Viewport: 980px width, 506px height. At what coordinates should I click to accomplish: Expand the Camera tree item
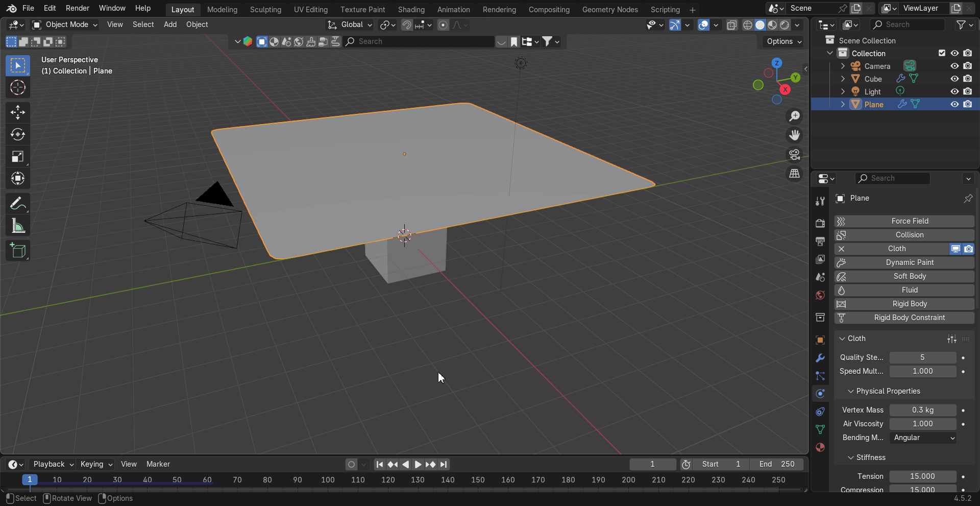coord(843,66)
